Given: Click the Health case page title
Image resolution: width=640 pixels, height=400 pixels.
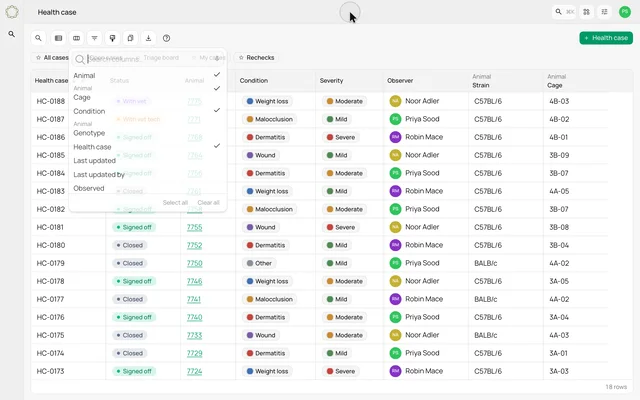Looking at the screenshot, I should click(x=57, y=12).
